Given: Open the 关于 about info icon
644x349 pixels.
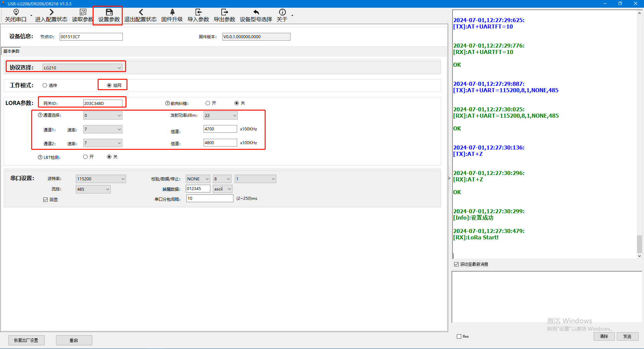Looking at the screenshot, I should [x=282, y=12].
